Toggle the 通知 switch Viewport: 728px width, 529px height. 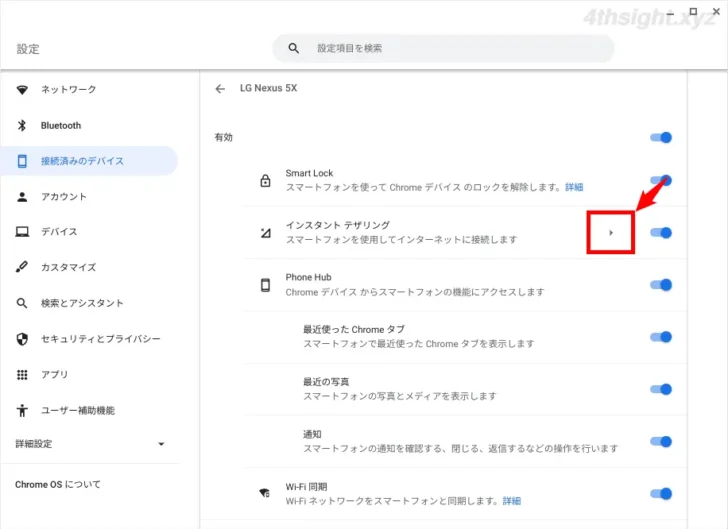pyautogui.click(x=661, y=441)
